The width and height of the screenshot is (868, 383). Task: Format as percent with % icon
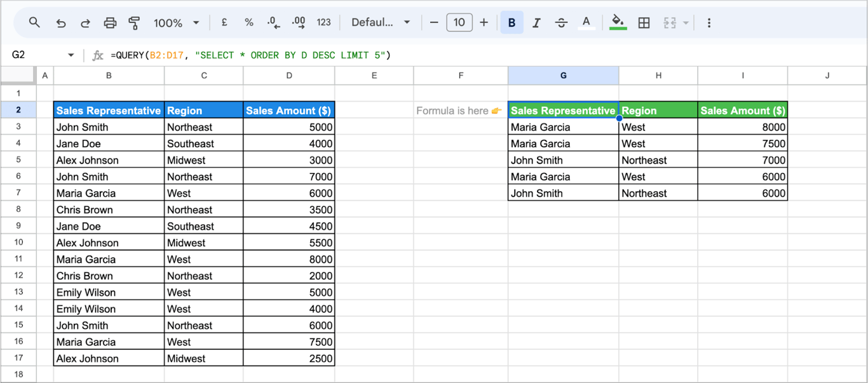[249, 22]
